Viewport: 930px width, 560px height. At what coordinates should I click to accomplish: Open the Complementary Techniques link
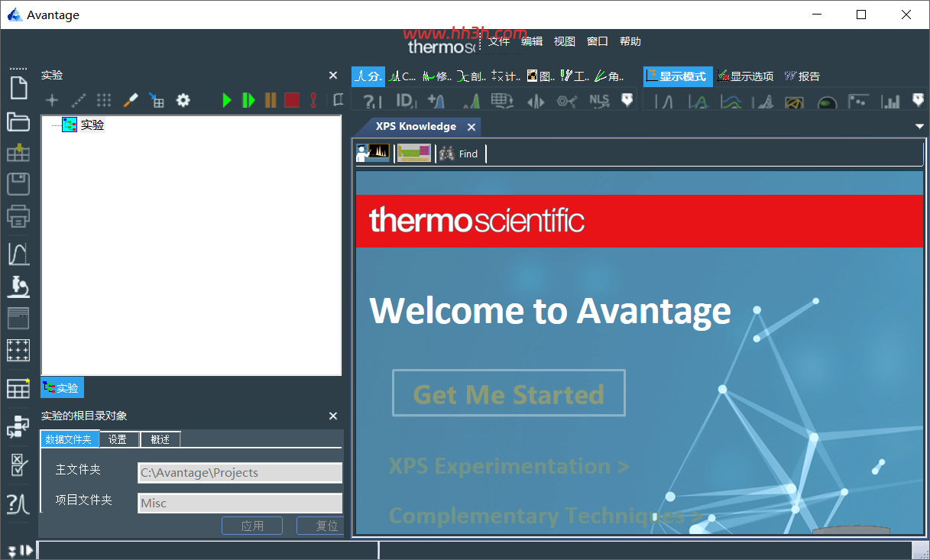click(545, 516)
